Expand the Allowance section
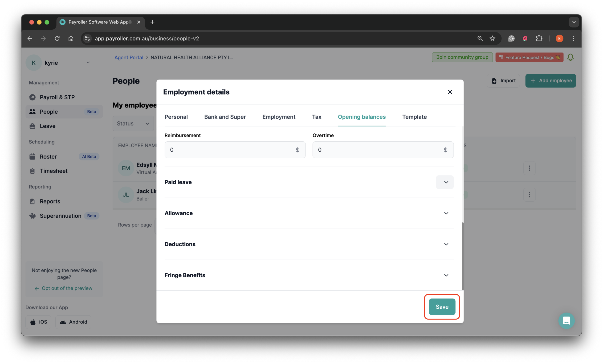Image resolution: width=603 pixels, height=364 pixels. pos(446,213)
